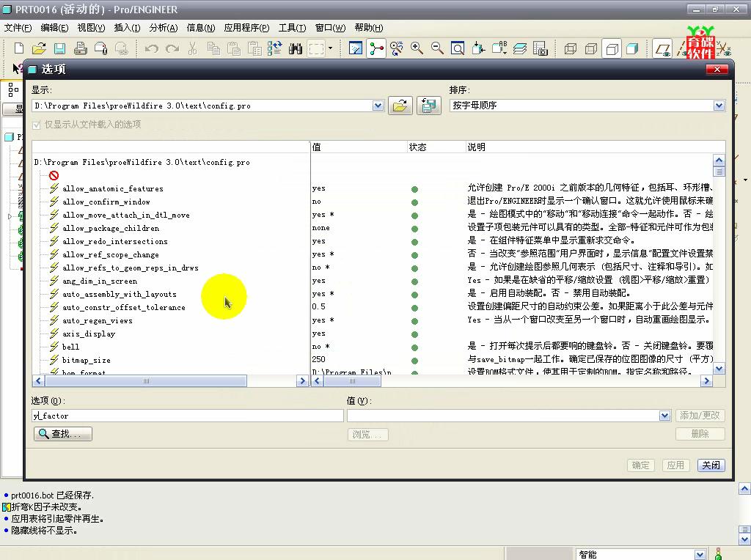Click the Orient mode icon

tap(397, 48)
